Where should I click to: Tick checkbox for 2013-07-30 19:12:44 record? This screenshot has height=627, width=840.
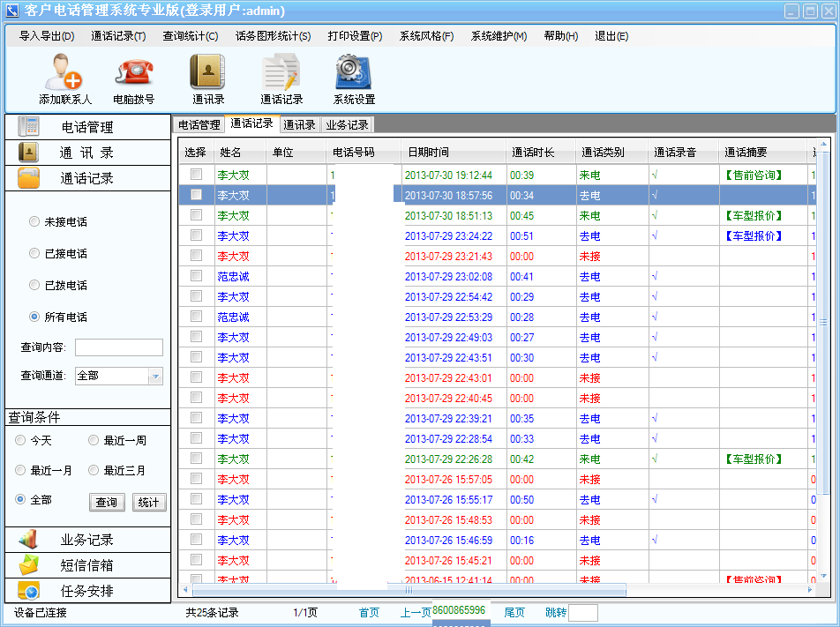coord(197,174)
